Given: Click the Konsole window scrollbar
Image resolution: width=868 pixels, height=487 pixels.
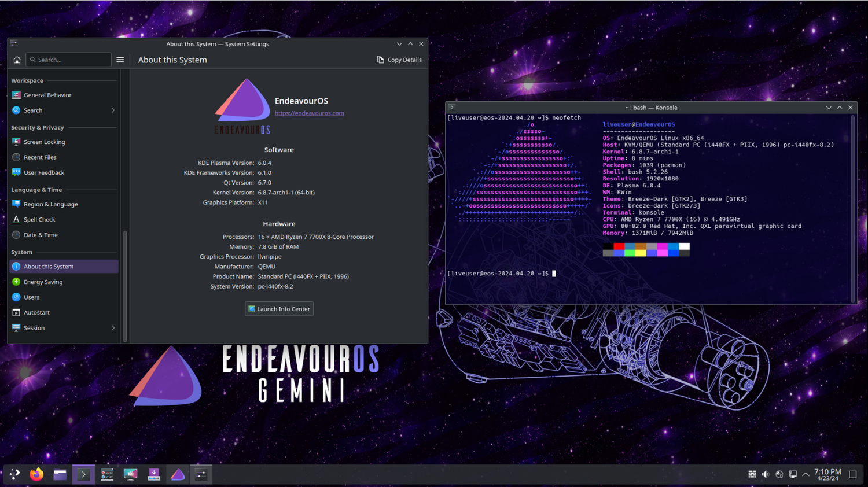Looking at the screenshot, I should tap(852, 208).
